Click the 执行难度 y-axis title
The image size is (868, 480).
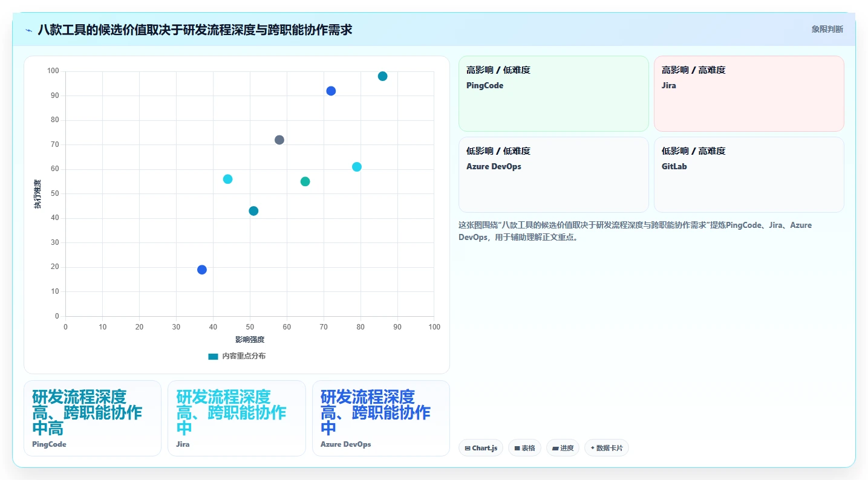[x=38, y=194]
